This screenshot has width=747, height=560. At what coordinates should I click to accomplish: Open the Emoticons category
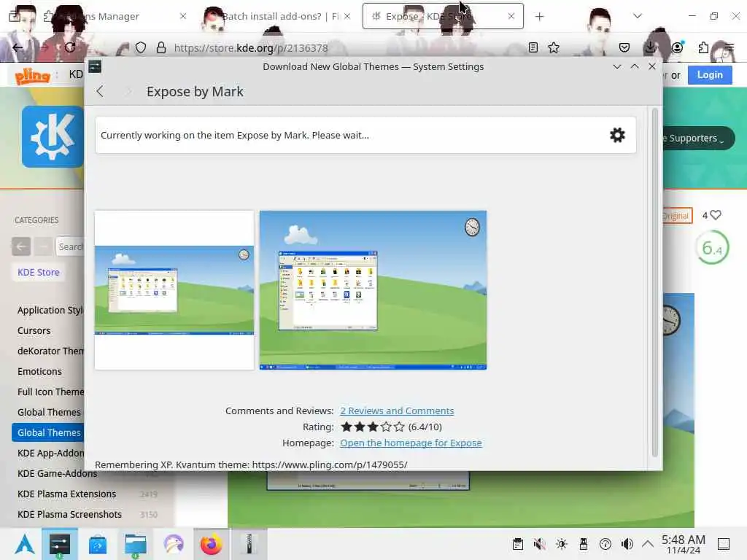point(39,371)
